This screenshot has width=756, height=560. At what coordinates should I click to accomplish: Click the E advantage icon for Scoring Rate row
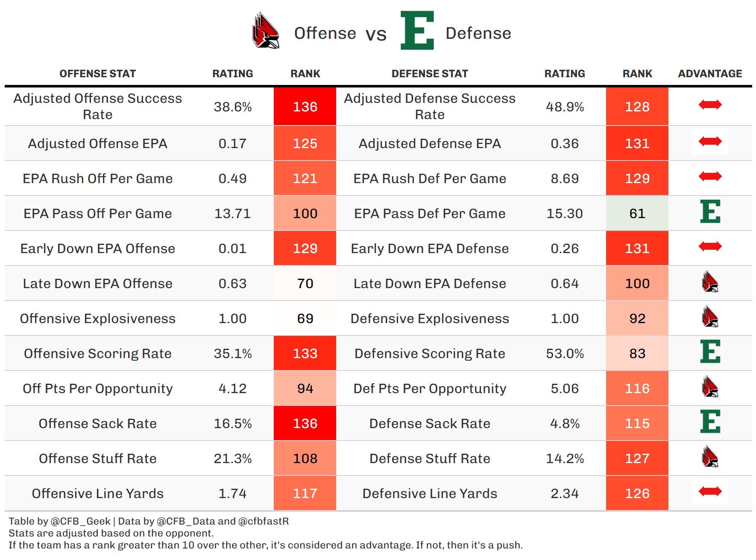(x=710, y=352)
